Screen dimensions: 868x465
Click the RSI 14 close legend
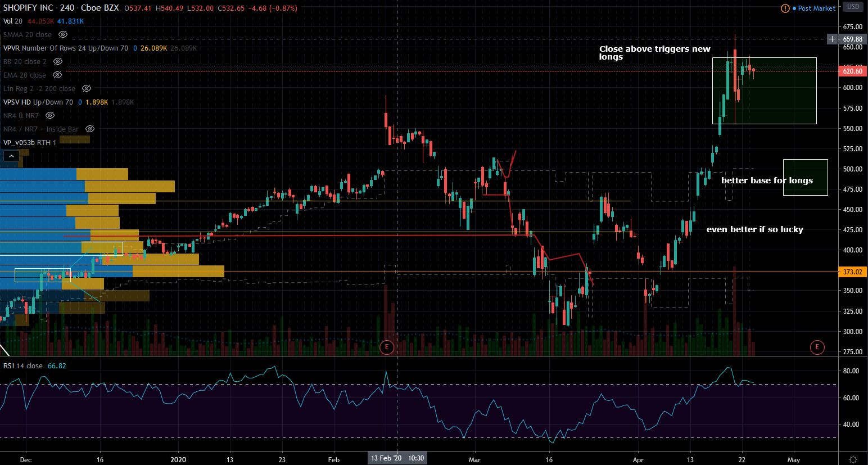pyautogui.click(x=23, y=366)
